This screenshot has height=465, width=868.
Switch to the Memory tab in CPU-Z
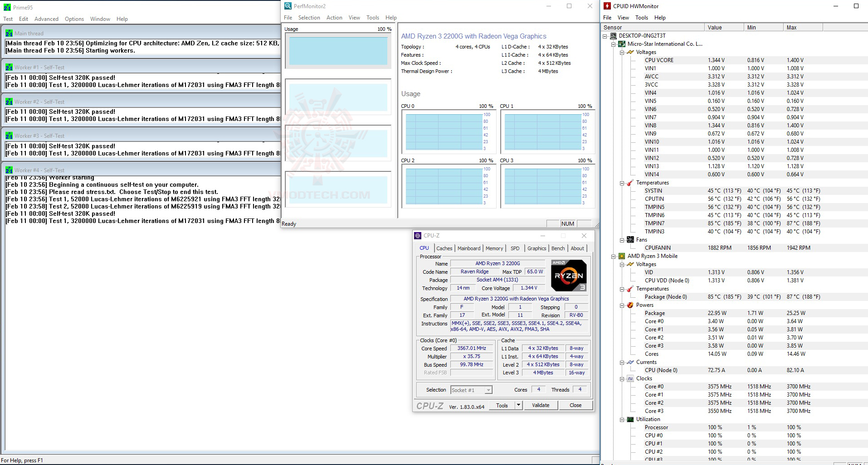(x=494, y=248)
